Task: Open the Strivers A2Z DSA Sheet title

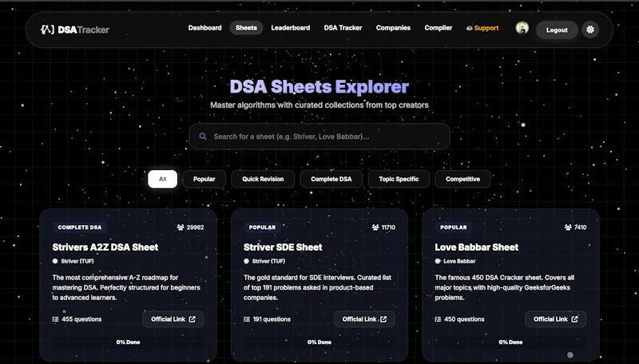Action: click(105, 247)
